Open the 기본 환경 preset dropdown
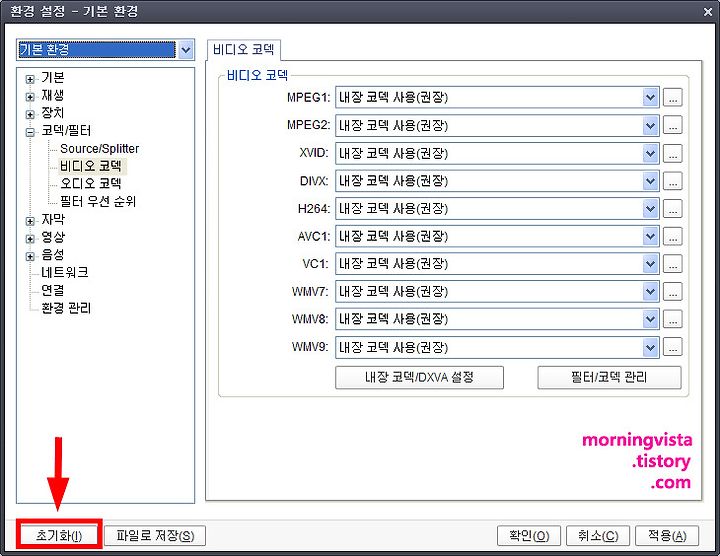720x556 pixels. tap(106, 50)
